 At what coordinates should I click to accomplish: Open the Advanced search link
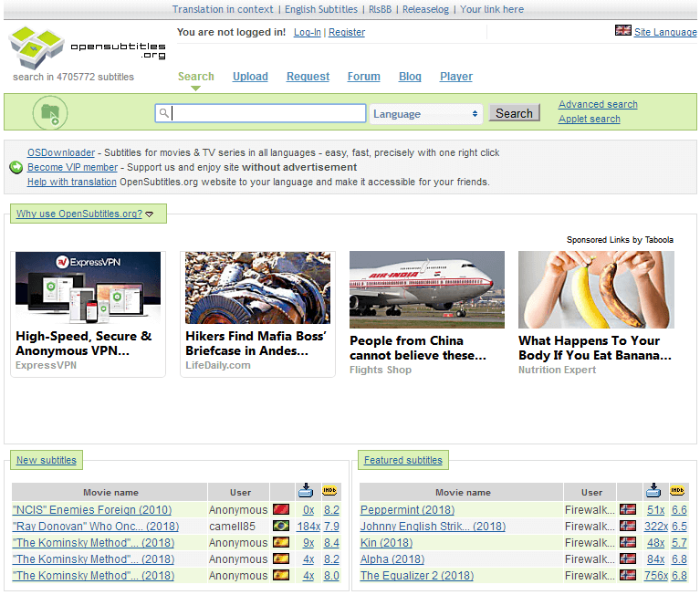coord(598,104)
